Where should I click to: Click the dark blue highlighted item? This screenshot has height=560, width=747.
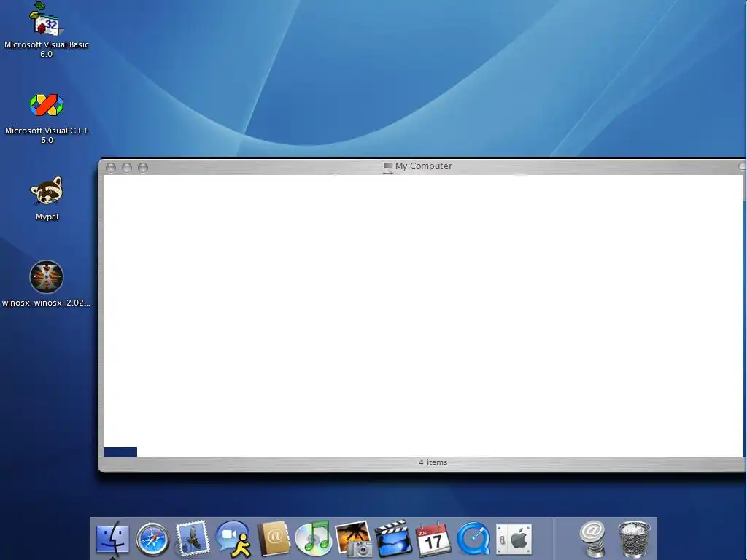point(120,452)
